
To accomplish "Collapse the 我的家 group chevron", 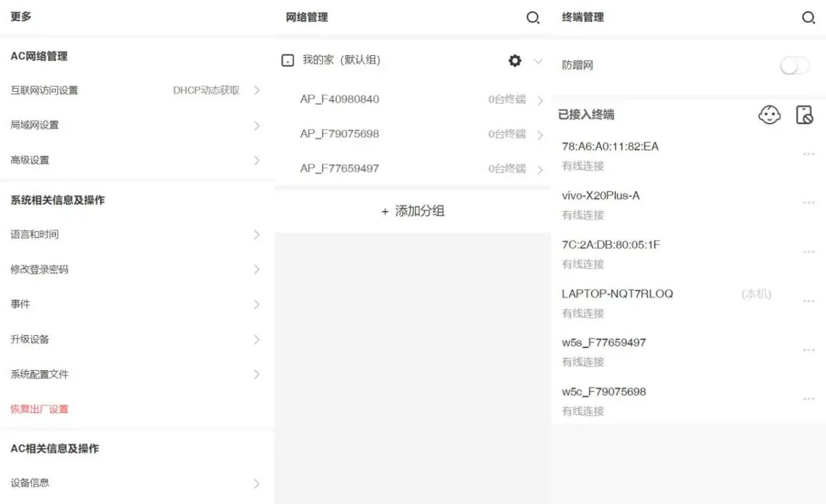I will [538, 61].
